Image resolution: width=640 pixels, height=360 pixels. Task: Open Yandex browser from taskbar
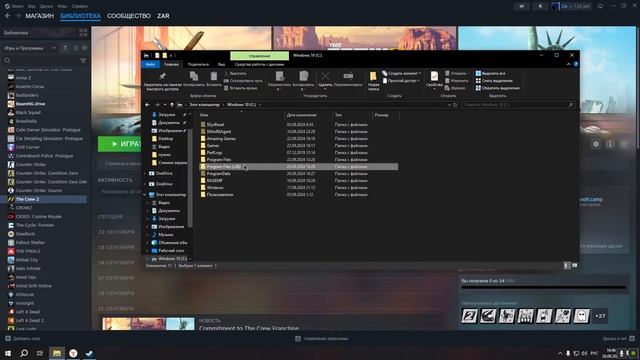click(73, 353)
